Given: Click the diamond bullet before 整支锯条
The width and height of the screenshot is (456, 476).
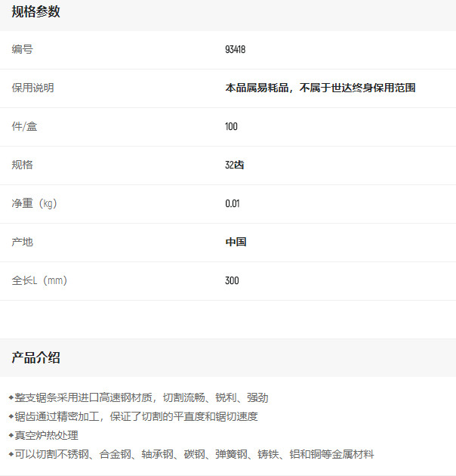Looking at the screenshot, I should [x=11, y=397].
